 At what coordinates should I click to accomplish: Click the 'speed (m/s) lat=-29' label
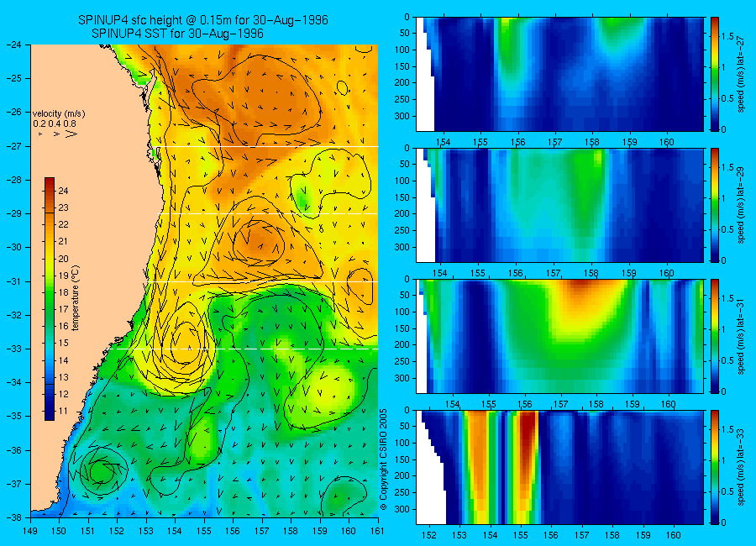pos(741,205)
